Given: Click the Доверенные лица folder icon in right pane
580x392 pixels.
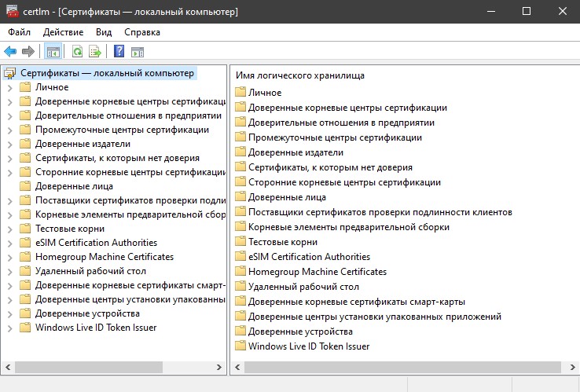Looking at the screenshot, I should pos(240,196).
